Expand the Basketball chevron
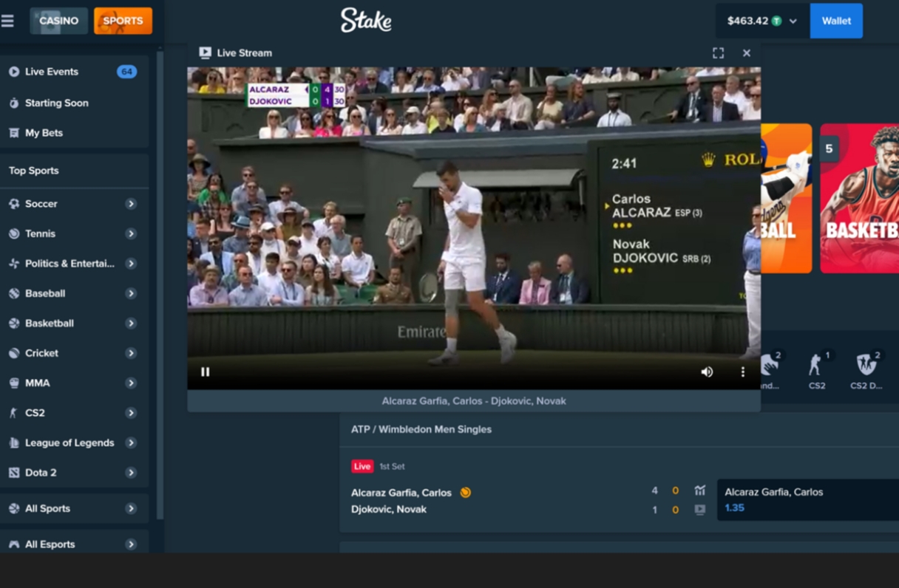Viewport: 899px width, 588px height. point(131,324)
